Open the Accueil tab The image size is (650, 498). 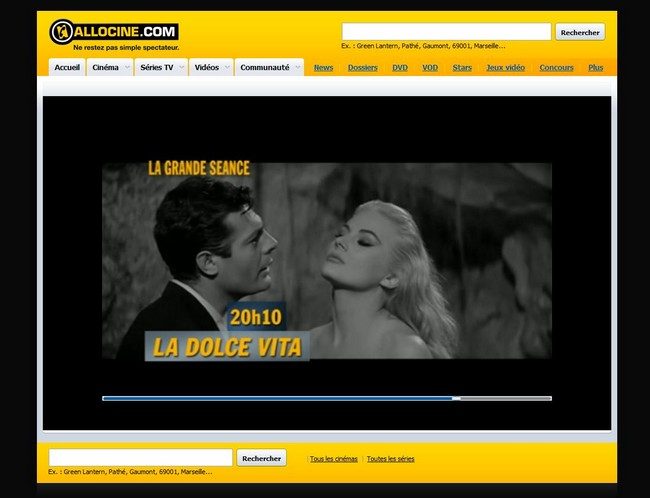coord(67,67)
